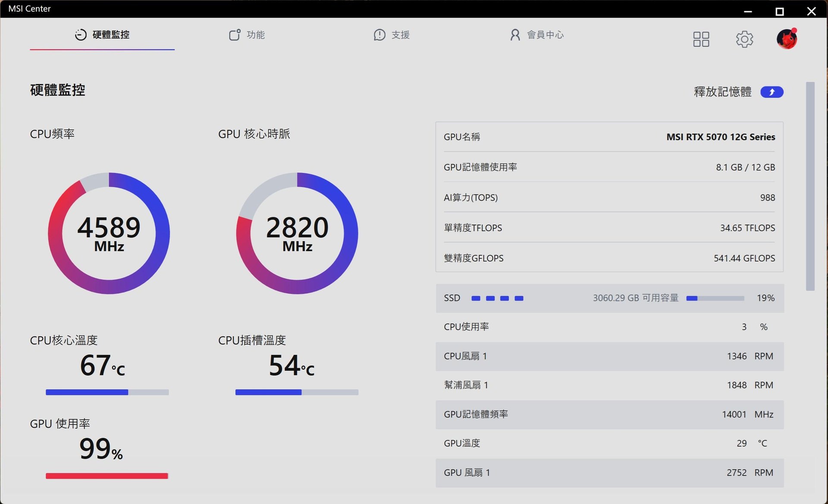828x504 pixels.
Task: Click the 雙精度GFLOPS label
Action: click(474, 258)
